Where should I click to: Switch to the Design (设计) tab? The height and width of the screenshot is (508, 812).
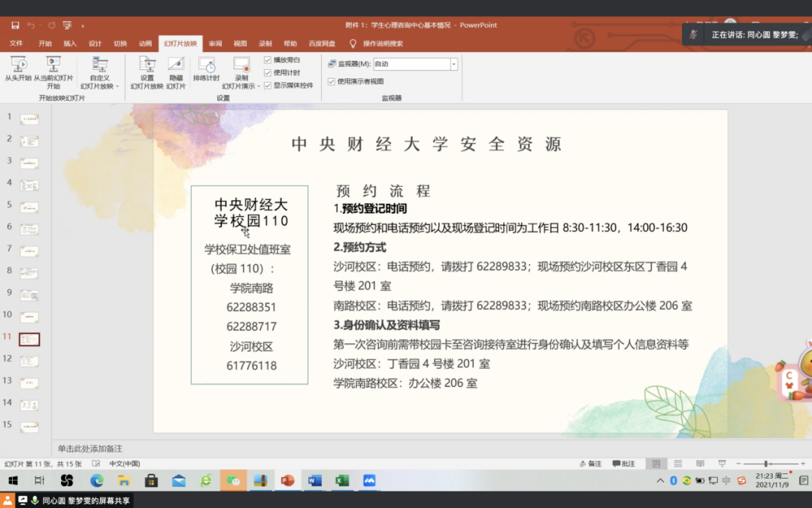click(95, 44)
